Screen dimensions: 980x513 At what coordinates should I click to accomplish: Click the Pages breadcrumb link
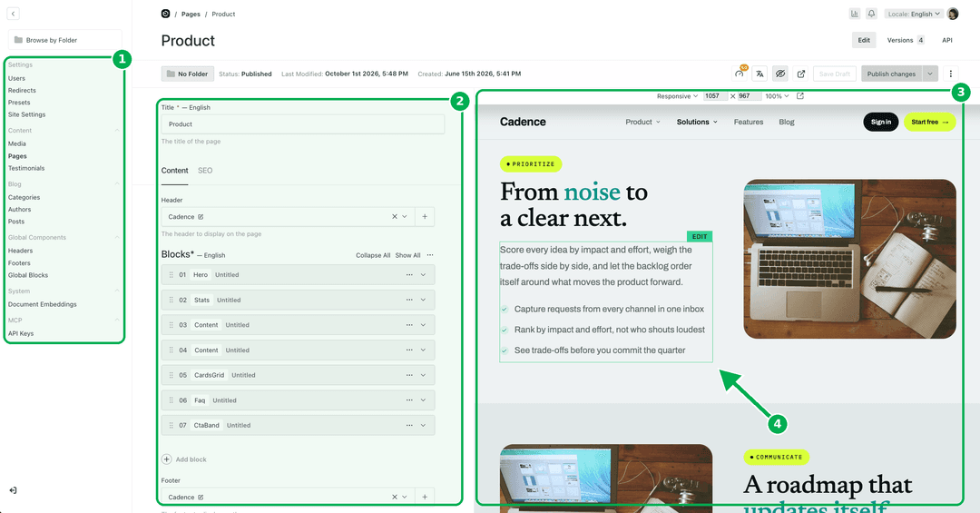click(x=191, y=14)
